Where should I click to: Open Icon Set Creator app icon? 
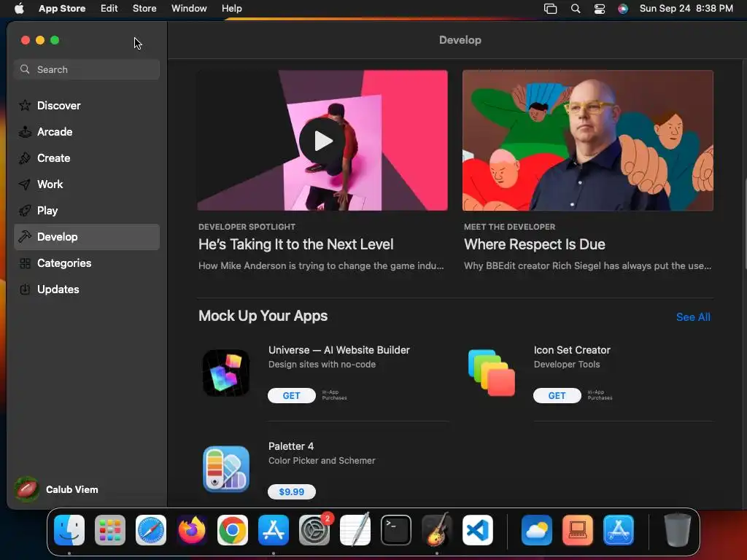pos(492,373)
